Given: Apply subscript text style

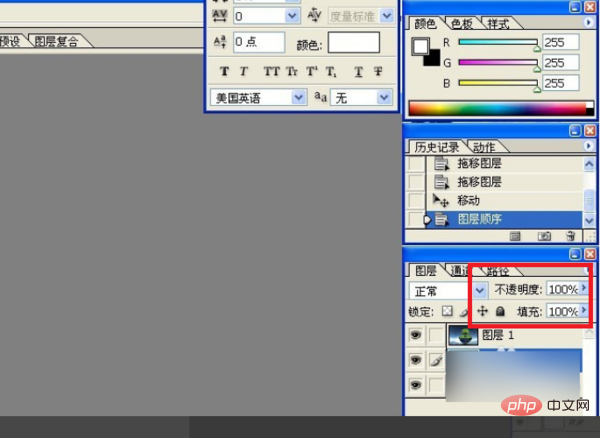Looking at the screenshot, I should (331, 71).
